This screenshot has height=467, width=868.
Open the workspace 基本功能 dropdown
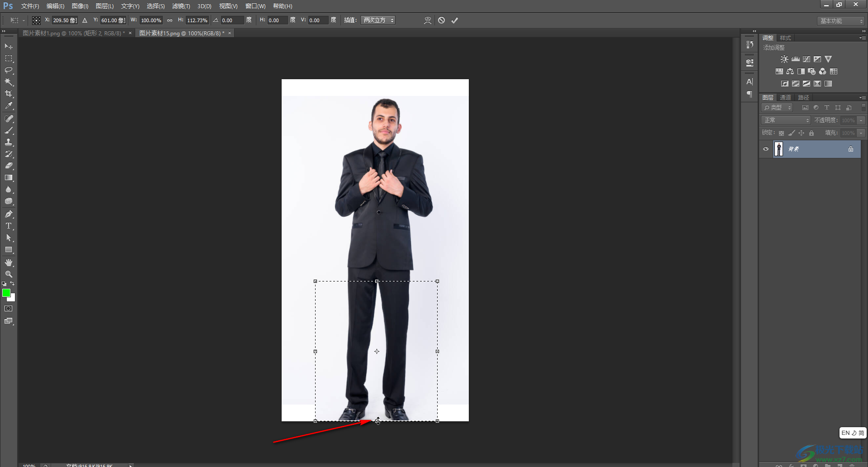pyautogui.click(x=841, y=21)
